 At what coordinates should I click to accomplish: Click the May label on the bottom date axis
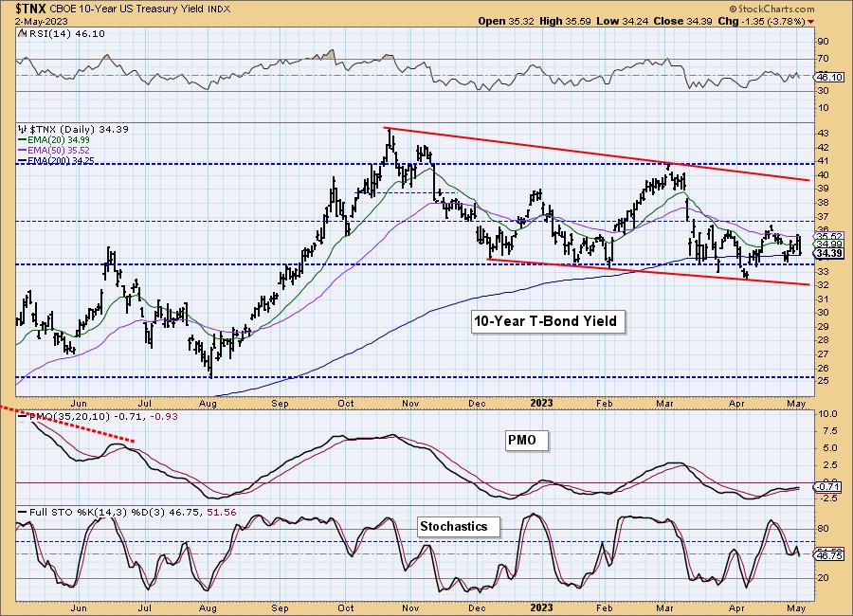click(x=796, y=607)
